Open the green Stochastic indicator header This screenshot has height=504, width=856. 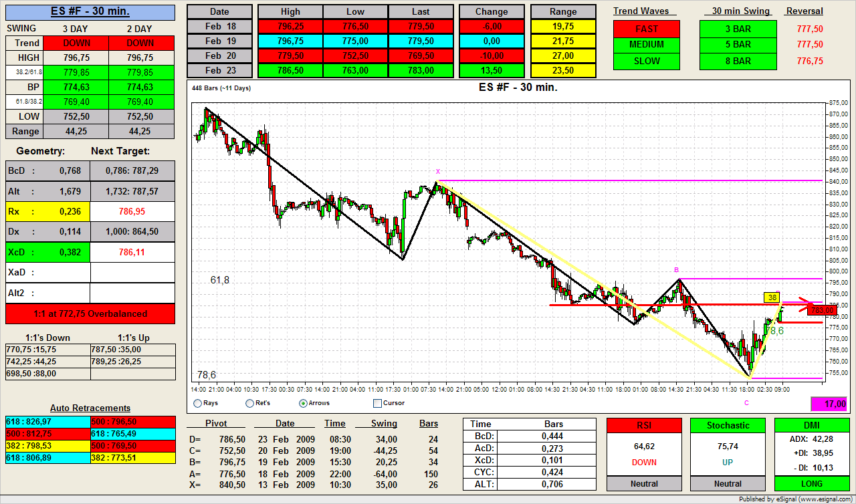(x=728, y=425)
